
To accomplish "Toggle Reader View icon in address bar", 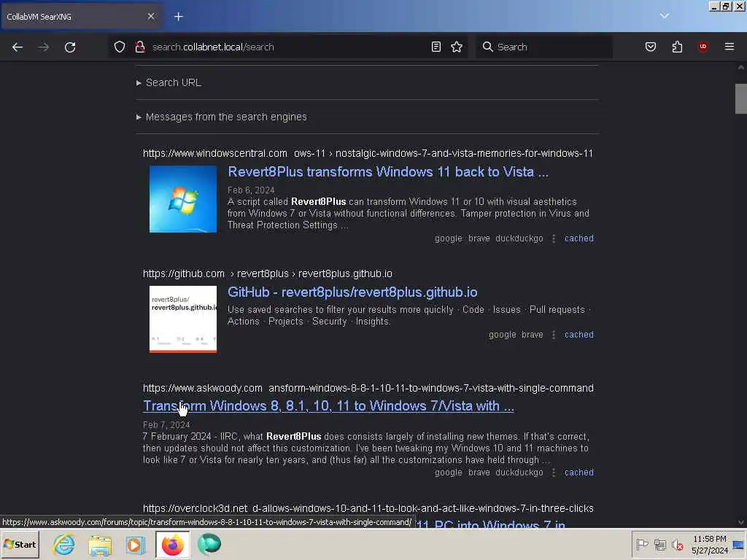I will [x=436, y=47].
